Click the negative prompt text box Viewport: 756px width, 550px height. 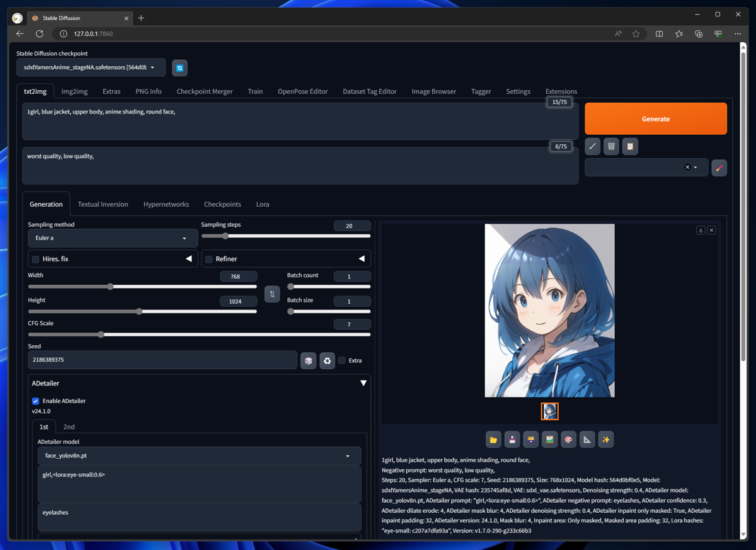300,166
